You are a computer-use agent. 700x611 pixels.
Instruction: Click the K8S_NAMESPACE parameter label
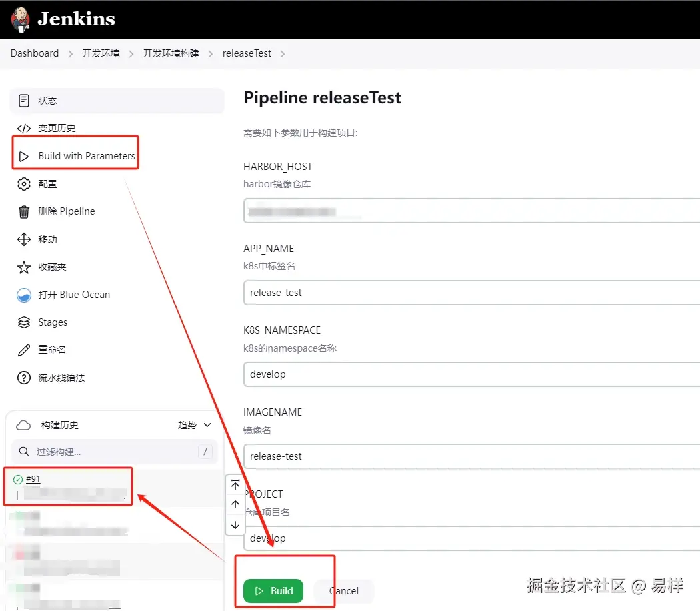pyautogui.click(x=282, y=330)
